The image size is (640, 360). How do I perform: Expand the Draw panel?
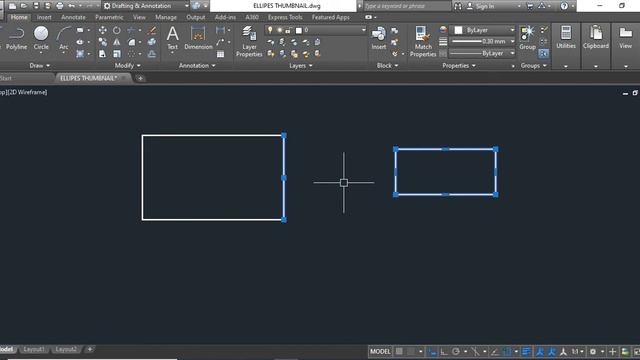40,65
